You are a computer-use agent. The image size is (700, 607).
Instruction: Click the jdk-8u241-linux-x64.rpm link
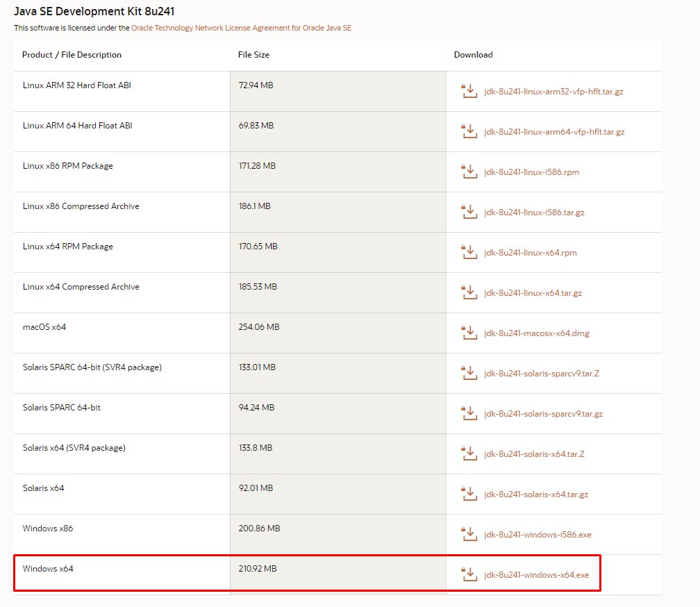tap(531, 253)
